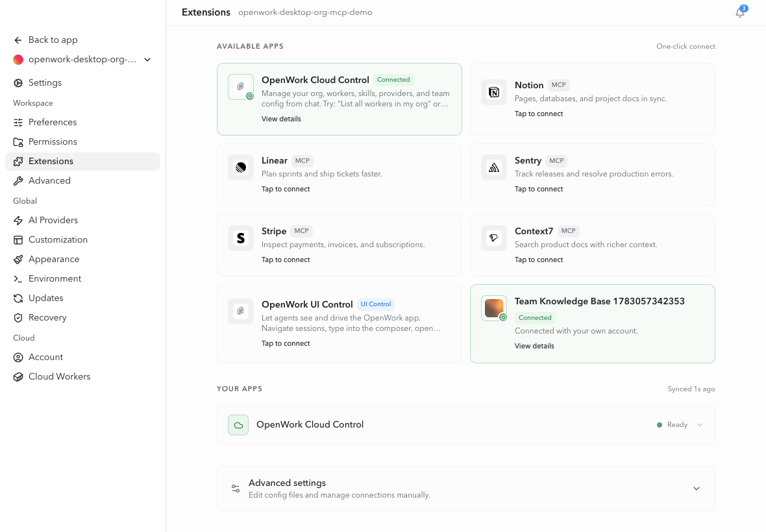766x532 pixels.
Task: Go back to the app
Action: (x=82, y=40)
